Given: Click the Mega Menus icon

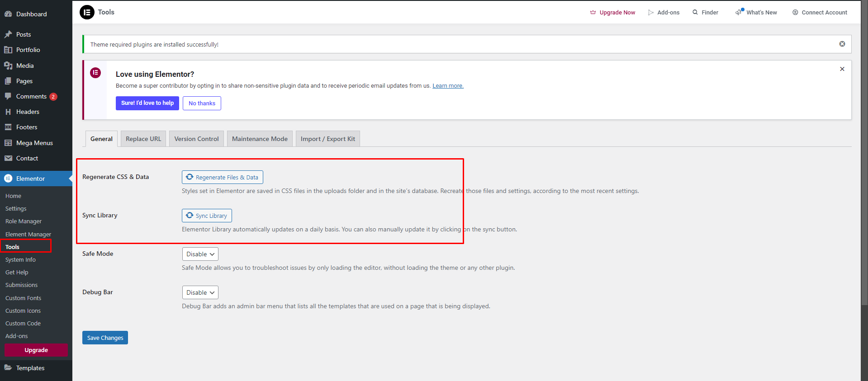Looking at the screenshot, I should [x=8, y=143].
